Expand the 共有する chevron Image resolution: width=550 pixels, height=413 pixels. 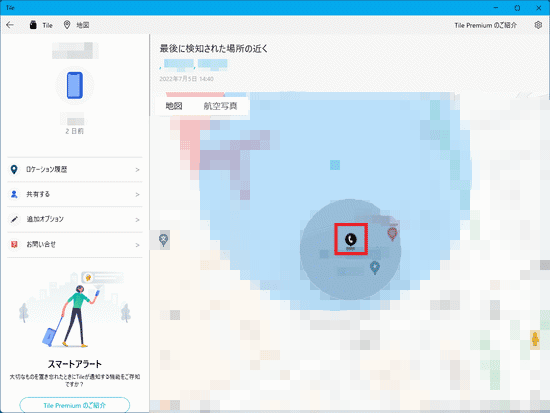pos(138,194)
